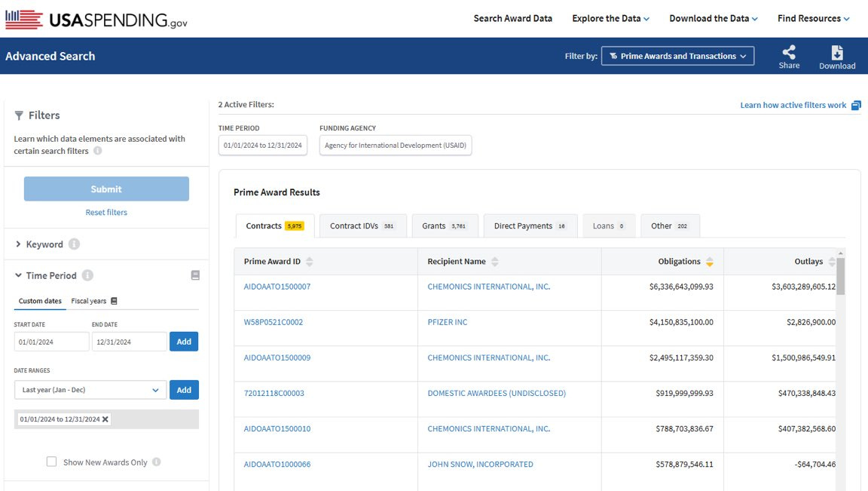
Task: Open award AIDOAATO1500007
Action: point(277,287)
